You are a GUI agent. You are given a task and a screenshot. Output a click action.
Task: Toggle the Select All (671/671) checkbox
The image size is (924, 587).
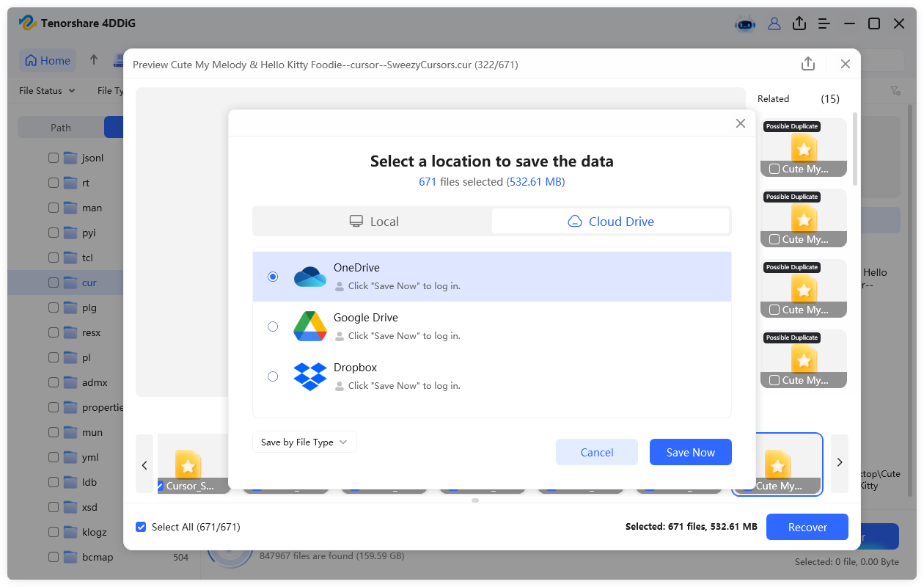(x=141, y=527)
